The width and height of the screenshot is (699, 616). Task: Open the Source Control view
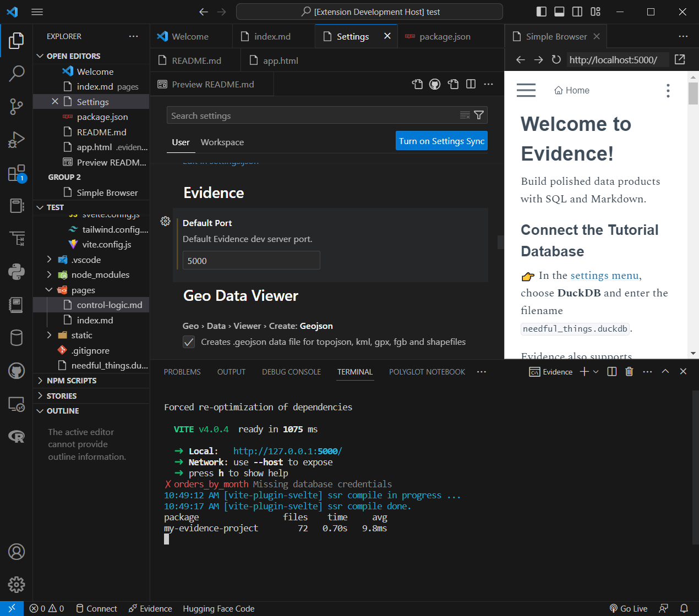pos(16,107)
